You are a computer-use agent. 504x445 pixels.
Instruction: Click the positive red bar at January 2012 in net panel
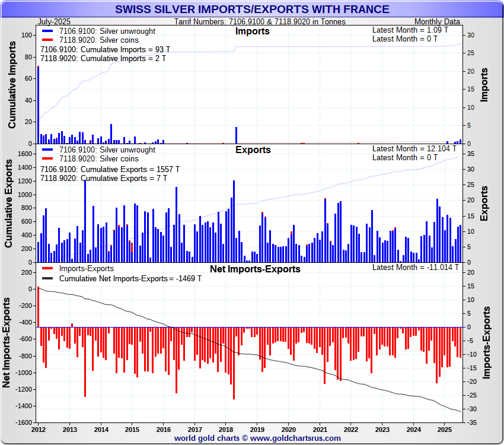(39, 307)
